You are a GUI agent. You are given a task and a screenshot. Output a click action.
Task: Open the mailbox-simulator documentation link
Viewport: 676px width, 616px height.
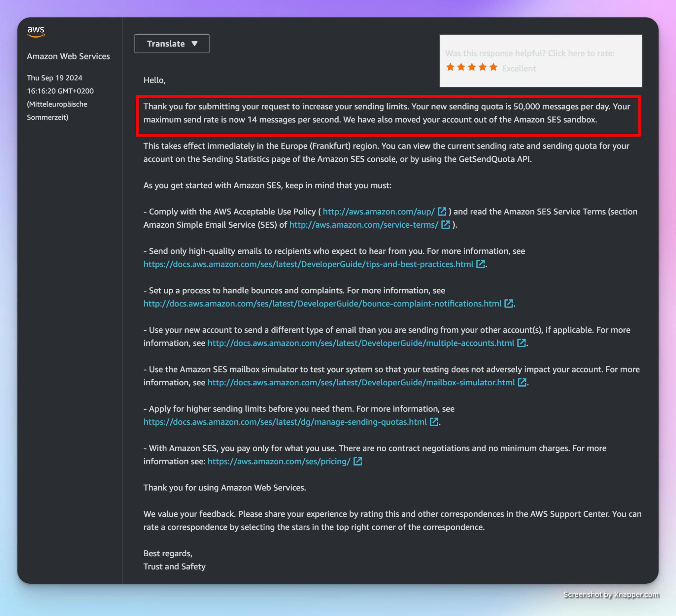[x=361, y=382]
